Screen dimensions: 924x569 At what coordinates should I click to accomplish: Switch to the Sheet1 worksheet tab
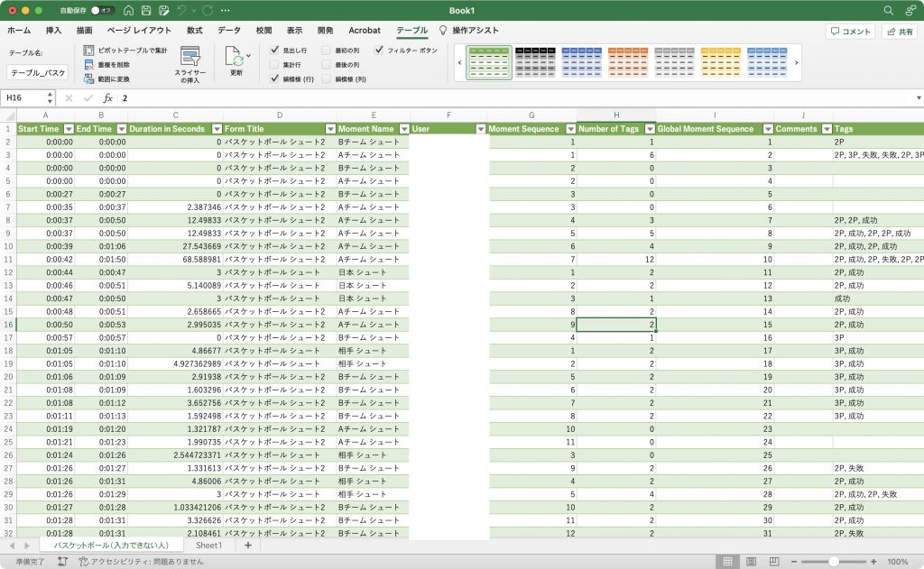[208, 546]
